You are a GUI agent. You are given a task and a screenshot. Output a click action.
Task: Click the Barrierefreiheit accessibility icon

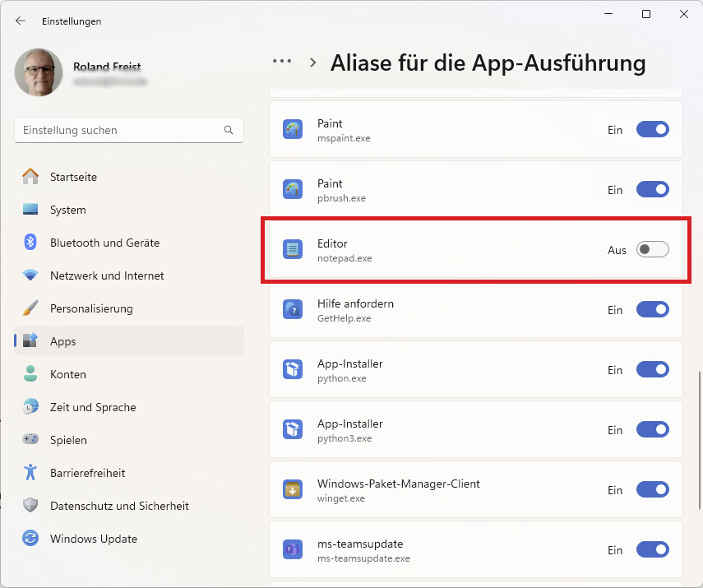click(30, 472)
